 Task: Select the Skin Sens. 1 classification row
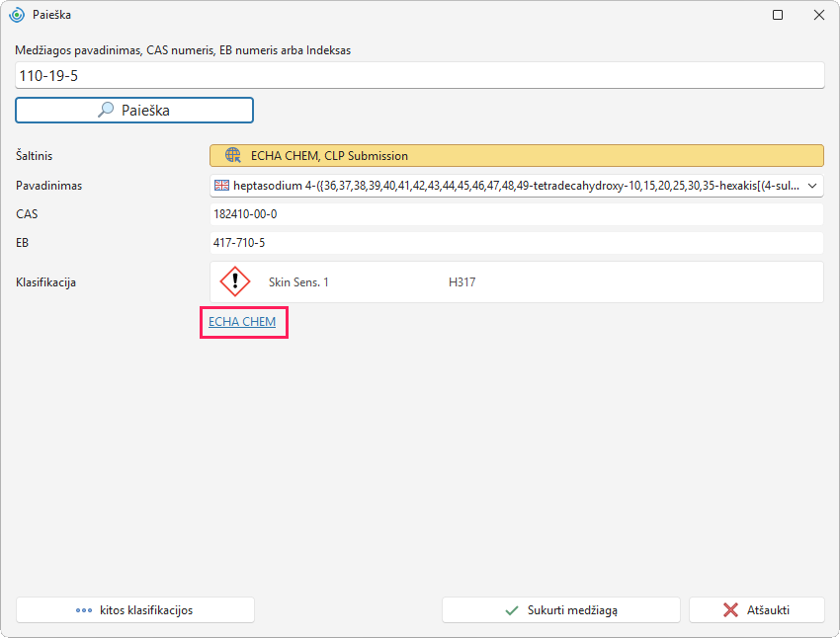click(x=517, y=282)
